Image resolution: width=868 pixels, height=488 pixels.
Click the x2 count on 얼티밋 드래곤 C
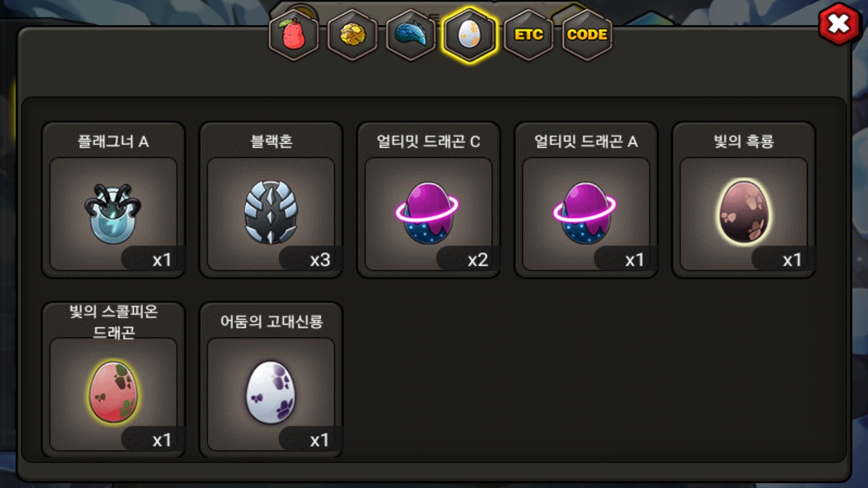pyautogui.click(x=477, y=260)
